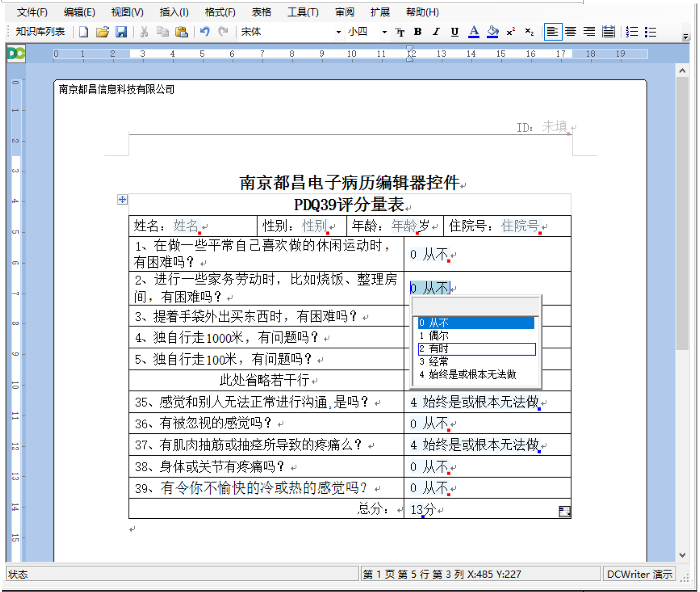Open the 格式(F) menu
700x592 pixels.
(220, 12)
